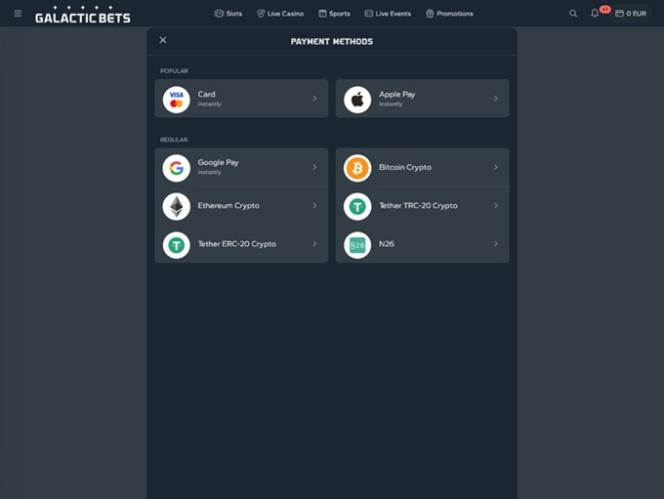This screenshot has width=664, height=499.
Task: Click the Apple Pay logo icon
Action: pos(357,99)
